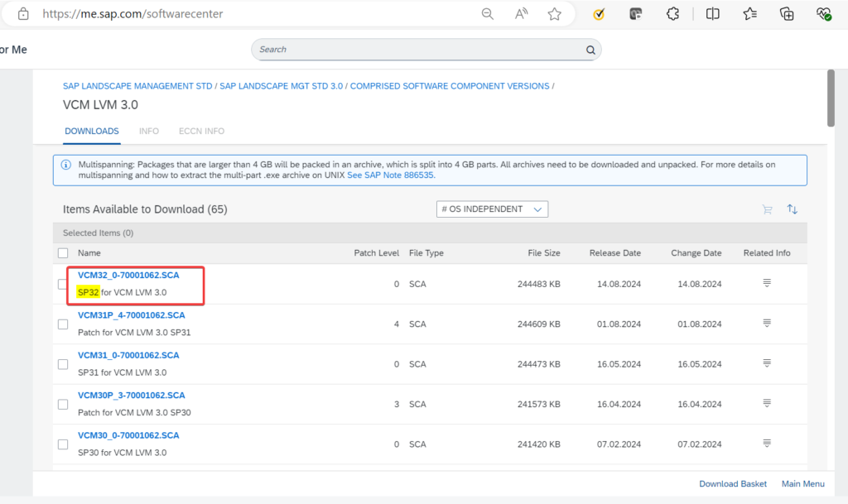848x504 pixels.
Task: Click the 14.08.2024 release date cell
Action: click(x=619, y=284)
